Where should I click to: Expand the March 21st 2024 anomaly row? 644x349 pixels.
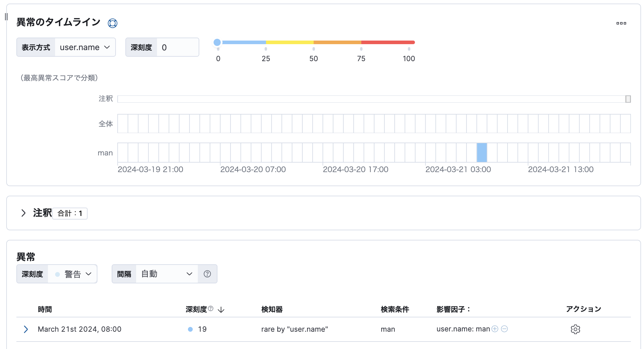pyautogui.click(x=26, y=329)
